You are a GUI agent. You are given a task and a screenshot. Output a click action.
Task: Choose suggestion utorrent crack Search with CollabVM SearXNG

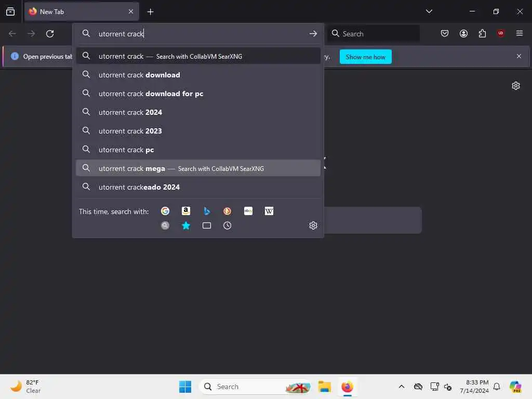(198, 56)
